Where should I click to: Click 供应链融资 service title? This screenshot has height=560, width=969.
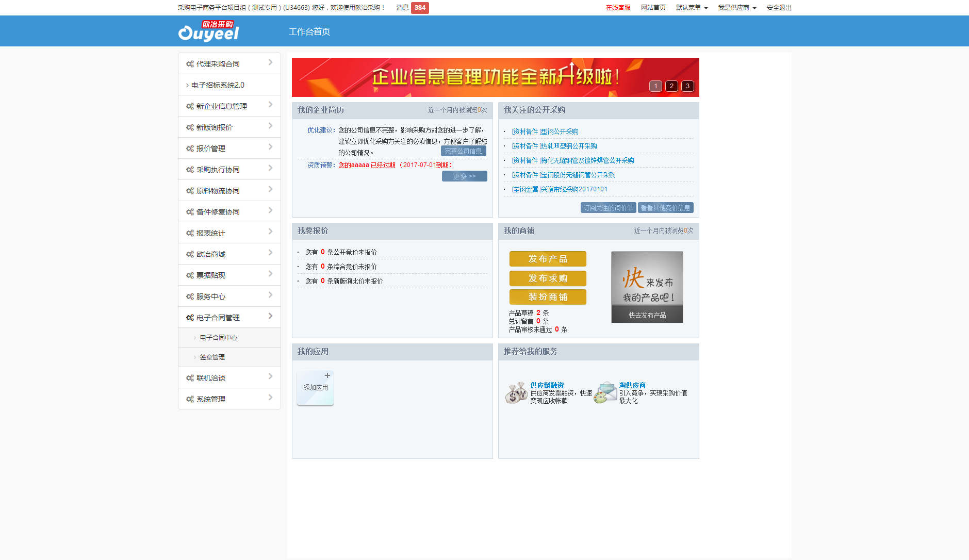pos(547,385)
